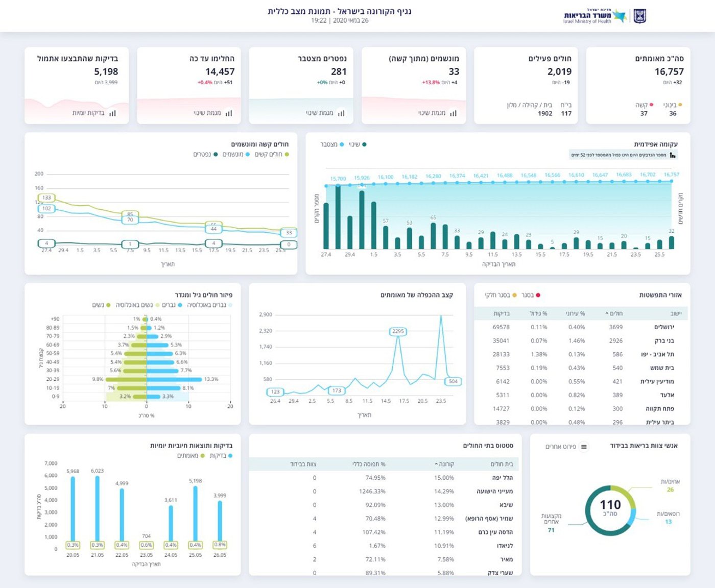Select the תל אביב - יפו row

[x=582, y=354]
